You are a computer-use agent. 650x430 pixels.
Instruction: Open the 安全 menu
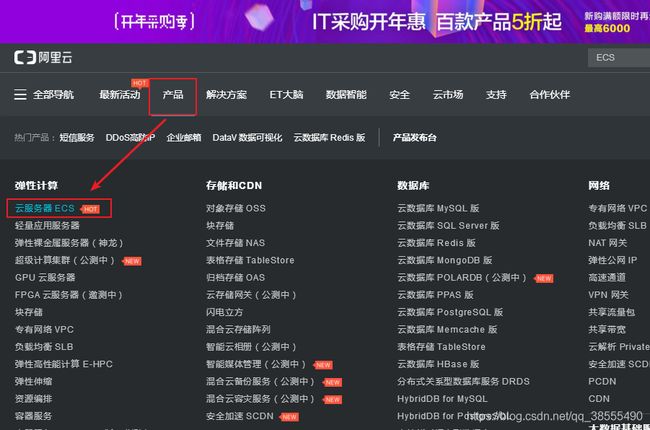(400, 95)
